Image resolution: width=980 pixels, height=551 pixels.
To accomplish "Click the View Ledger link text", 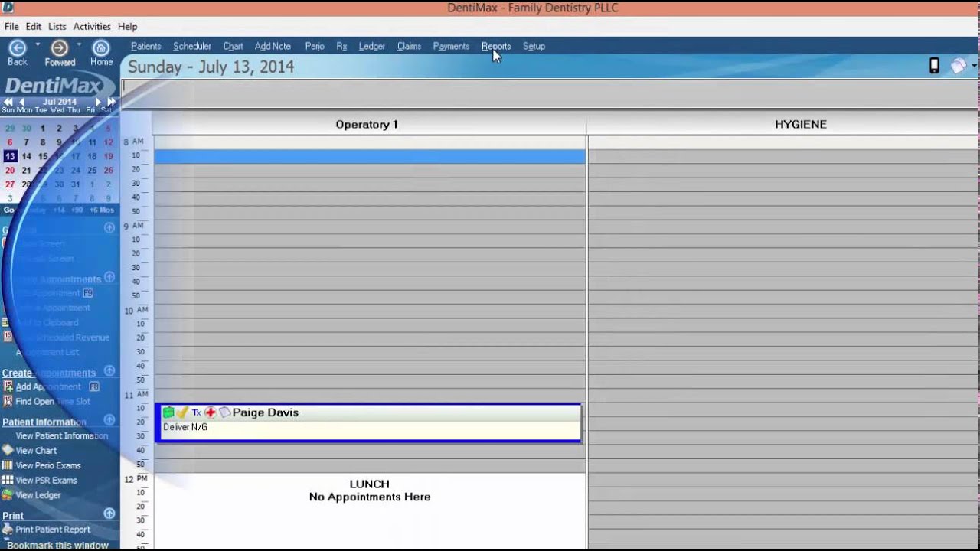I will (x=38, y=495).
